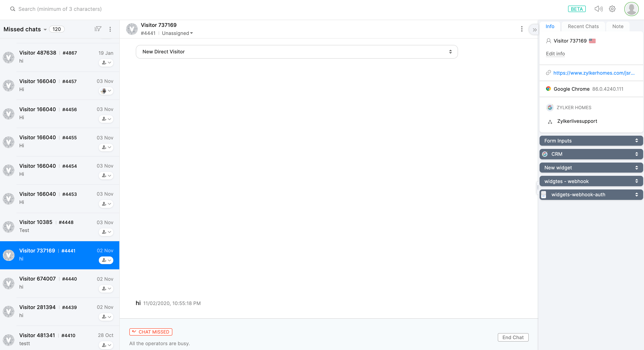Expand the CRM widget section
Screen dimensions: 644x350
pos(591,154)
